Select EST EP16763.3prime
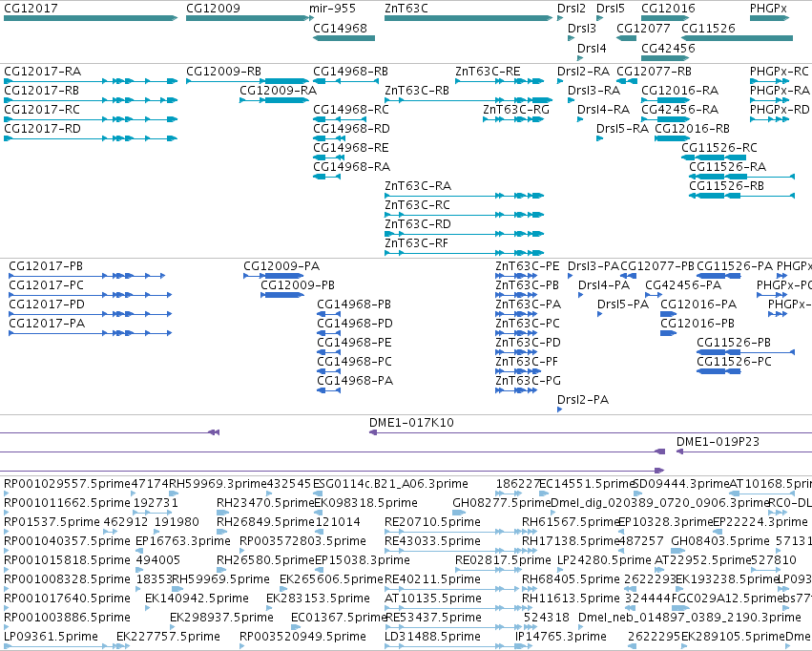This screenshot has width=812, height=651. click(x=138, y=551)
